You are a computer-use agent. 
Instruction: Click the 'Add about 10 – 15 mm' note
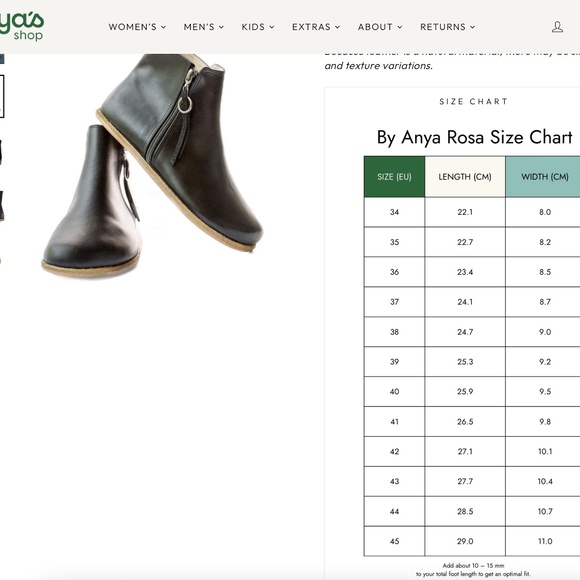[x=473, y=566]
